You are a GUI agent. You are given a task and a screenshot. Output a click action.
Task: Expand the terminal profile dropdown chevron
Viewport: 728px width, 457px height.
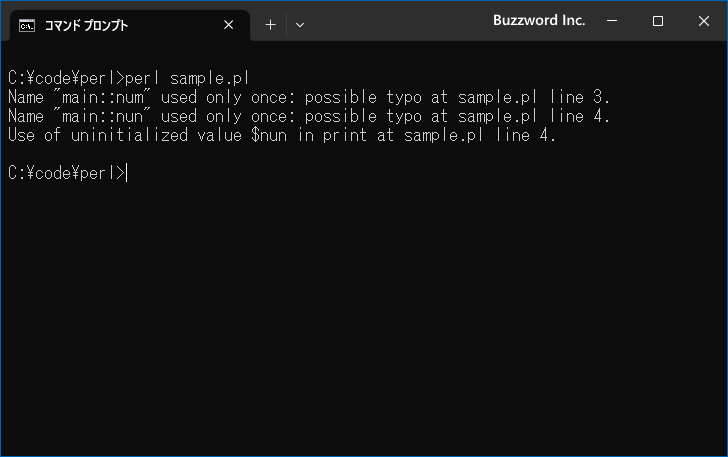[x=300, y=25]
